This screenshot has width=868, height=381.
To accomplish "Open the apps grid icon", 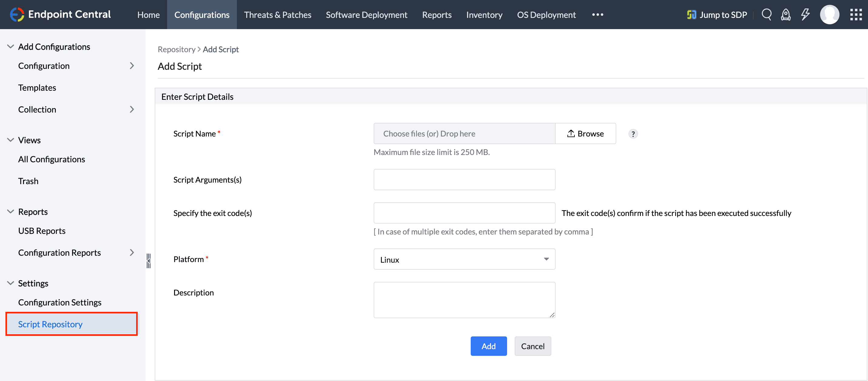I will pos(856,15).
